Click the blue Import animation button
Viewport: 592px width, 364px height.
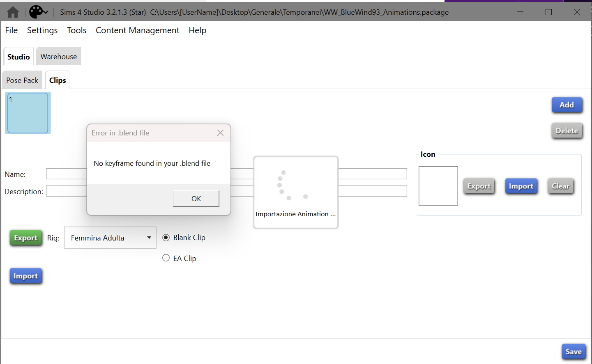pyautogui.click(x=26, y=276)
